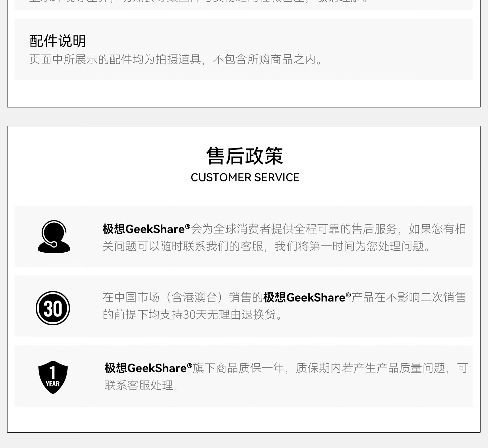Click the accessory description text about 拍摄道具
Screen dimensions: 488x448
(176, 59)
